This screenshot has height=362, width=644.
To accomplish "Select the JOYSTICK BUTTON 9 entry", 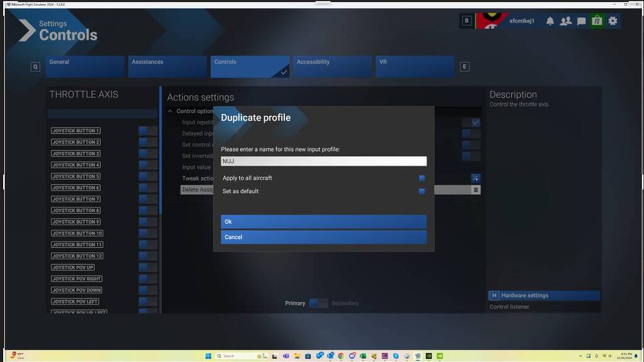I will click(75, 222).
